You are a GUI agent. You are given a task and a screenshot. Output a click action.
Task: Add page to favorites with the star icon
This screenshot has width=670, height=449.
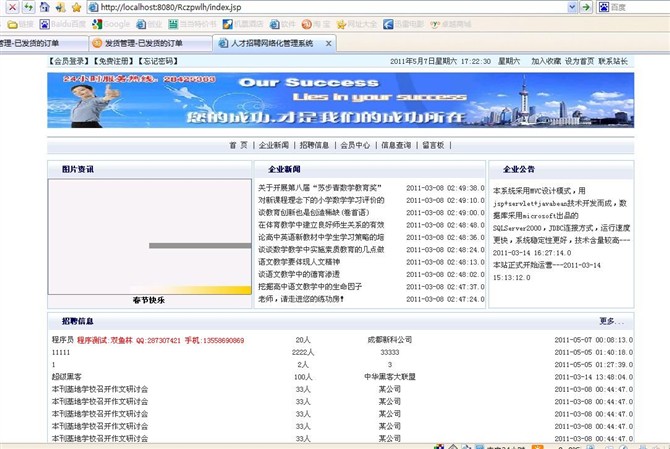click(x=76, y=7)
